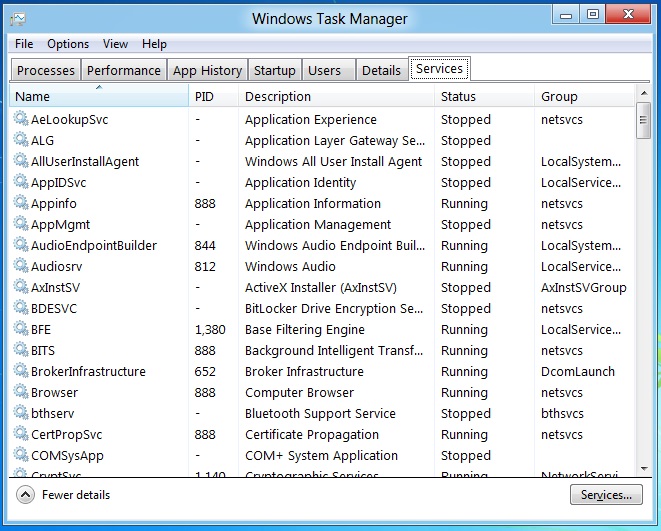This screenshot has height=531, width=661.
Task: Select the Appinfo service name
Action: (x=54, y=204)
